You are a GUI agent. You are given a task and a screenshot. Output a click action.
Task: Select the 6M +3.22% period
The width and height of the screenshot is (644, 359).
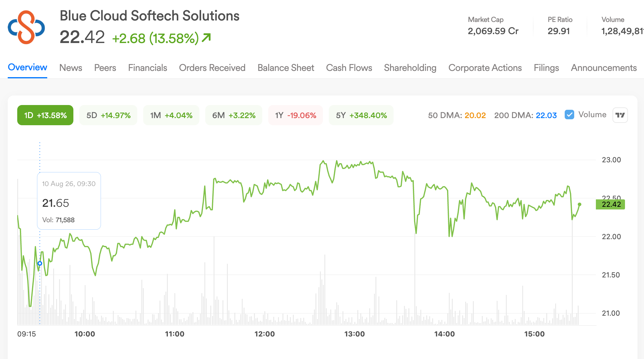coord(234,115)
